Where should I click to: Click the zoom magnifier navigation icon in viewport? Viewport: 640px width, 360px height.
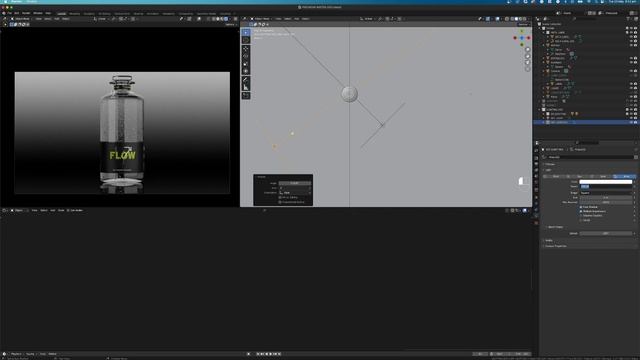coord(527,49)
